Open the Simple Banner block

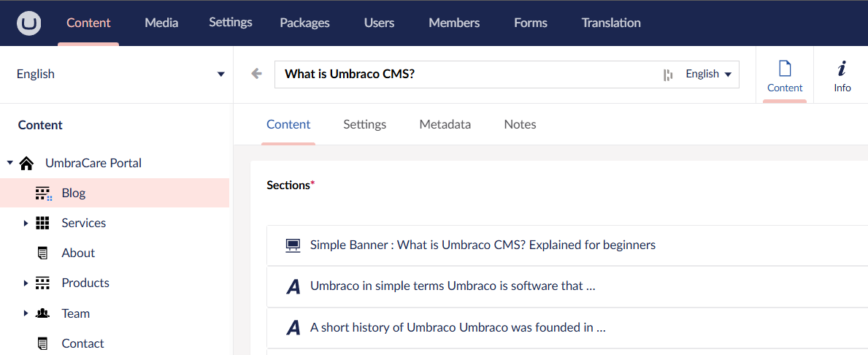pos(567,245)
